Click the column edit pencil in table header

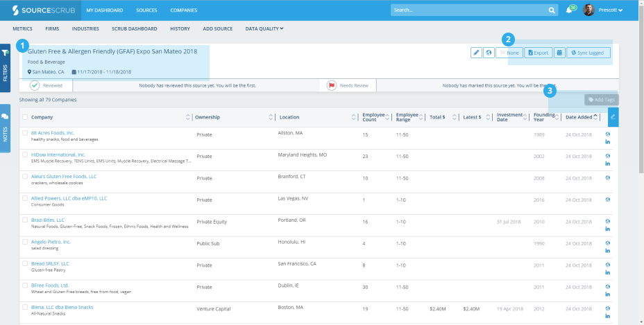coord(613,117)
